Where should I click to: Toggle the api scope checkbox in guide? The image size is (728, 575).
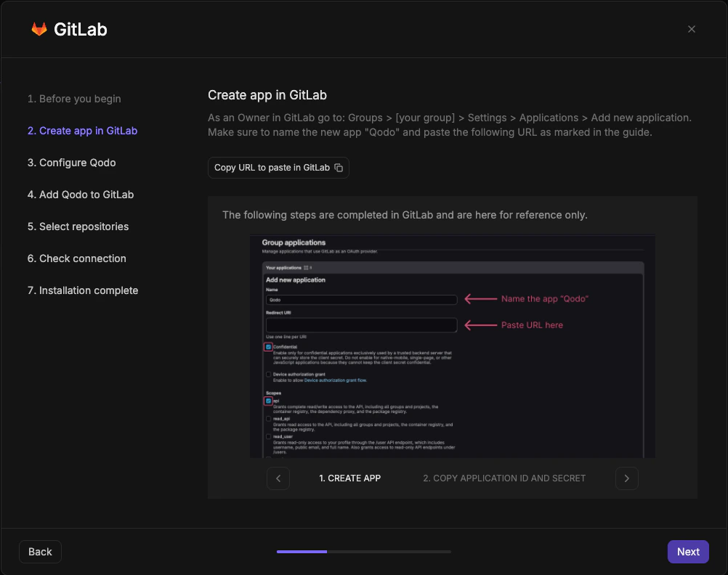[268, 401]
